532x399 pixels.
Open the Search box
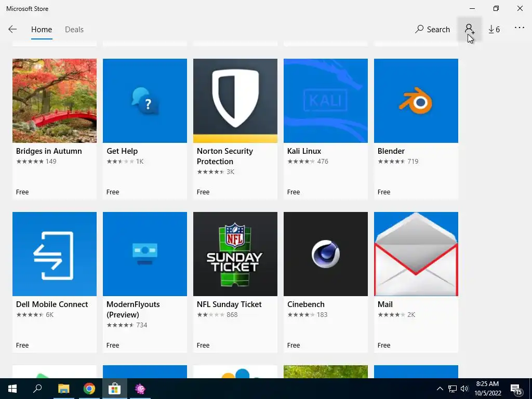click(x=432, y=30)
